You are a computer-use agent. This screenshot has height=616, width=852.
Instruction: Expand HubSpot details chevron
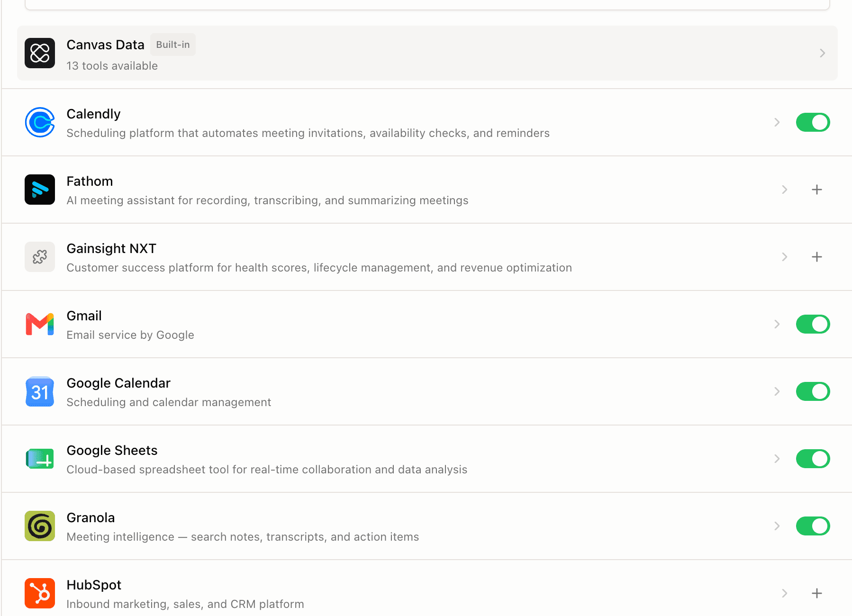[785, 593]
